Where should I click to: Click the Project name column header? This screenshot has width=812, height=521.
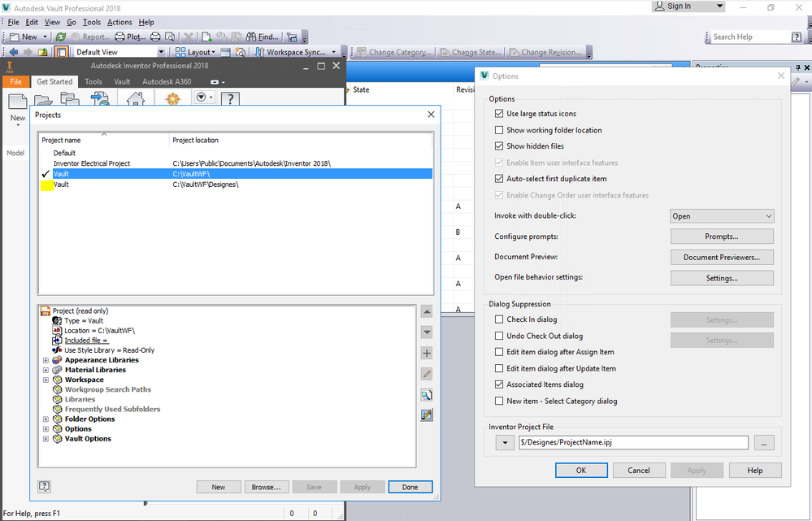(104, 141)
